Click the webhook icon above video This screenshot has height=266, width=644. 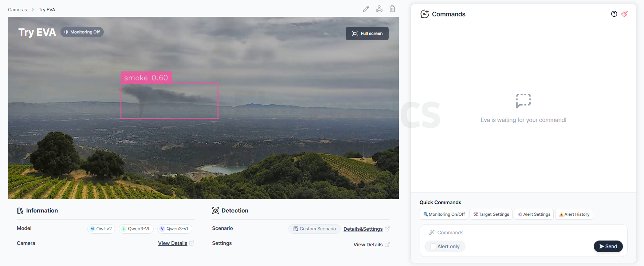point(379,9)
